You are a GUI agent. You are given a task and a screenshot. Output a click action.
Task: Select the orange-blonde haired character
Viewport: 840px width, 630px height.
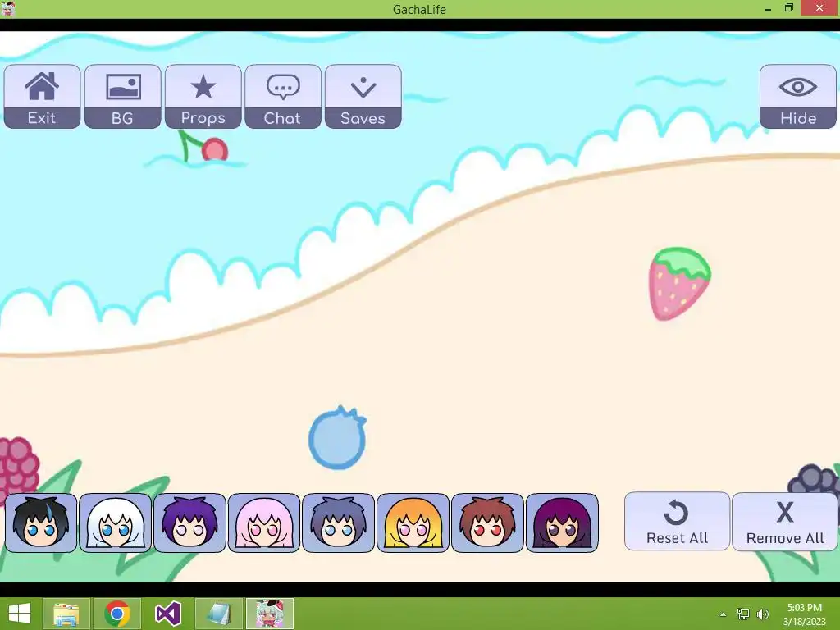(x=413, y=523)
